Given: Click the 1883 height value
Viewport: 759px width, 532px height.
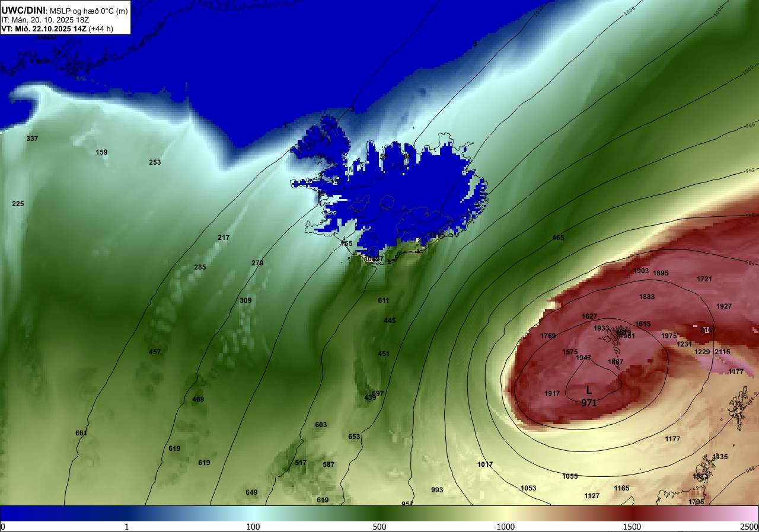Looking at the screenshot, I should click(x=647, y=297).
